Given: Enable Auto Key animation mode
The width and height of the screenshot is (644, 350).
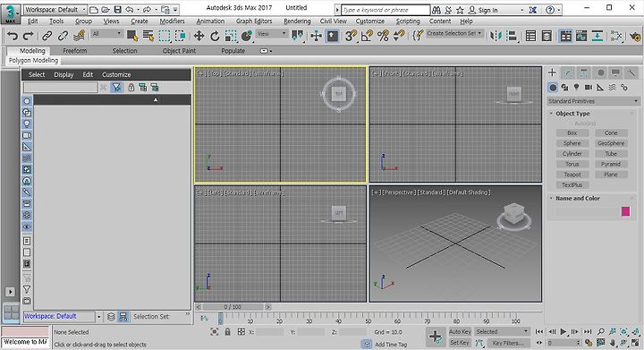Looking at the screenshot, I should [x=460, y=331].
